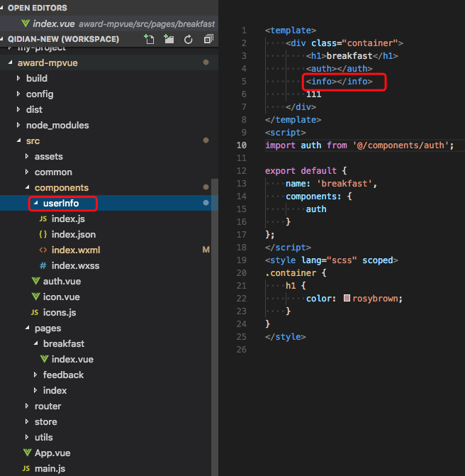465x476 pixels.
Task: Click the JS icon beside main.js
Action: (26, 469)
